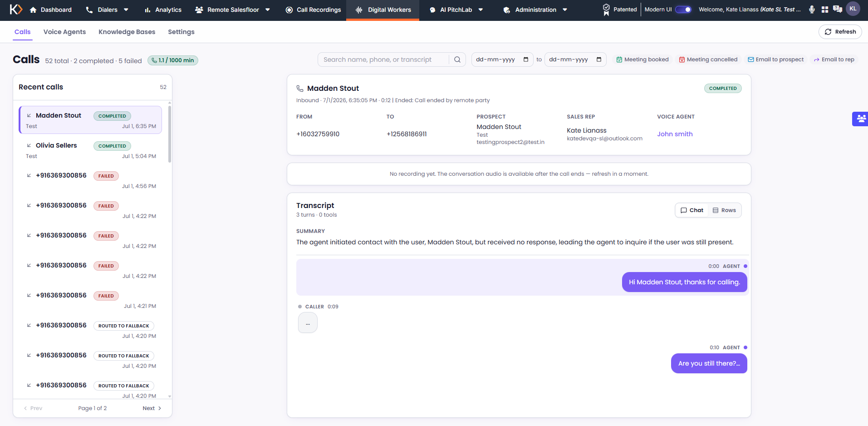868x426 pixels.
Task: Click the 'Hi Madden Stout, thanks for calling.' message
Action: point(684,282)
